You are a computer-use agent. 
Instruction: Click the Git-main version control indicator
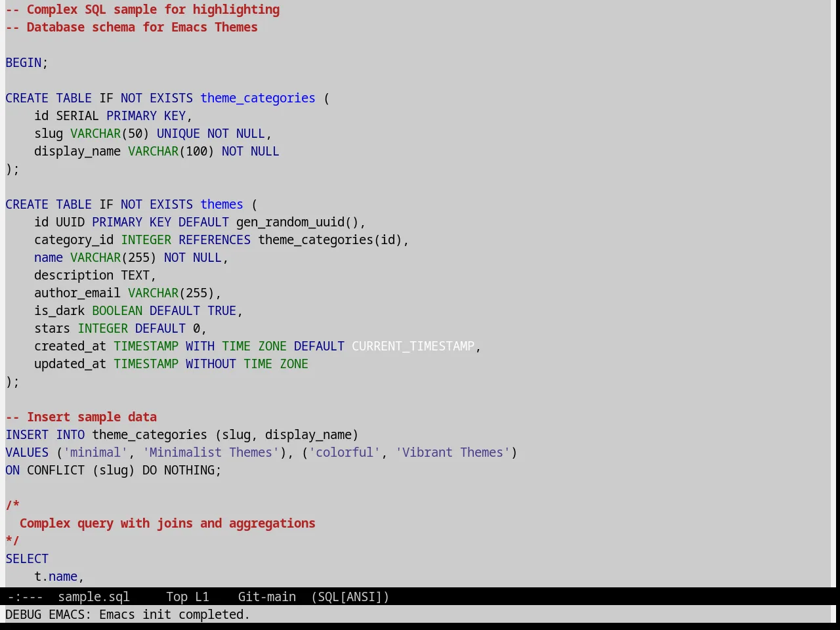[266, 597]
